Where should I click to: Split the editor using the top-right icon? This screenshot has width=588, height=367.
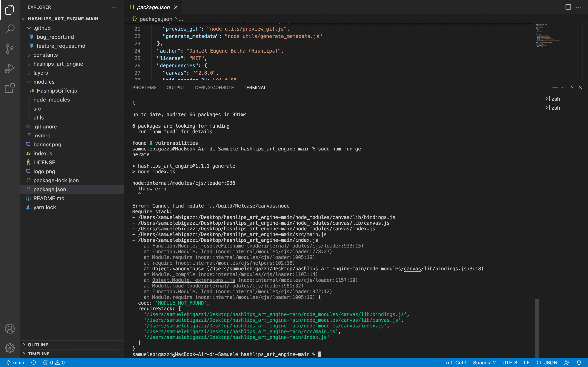tap(568, 7)
